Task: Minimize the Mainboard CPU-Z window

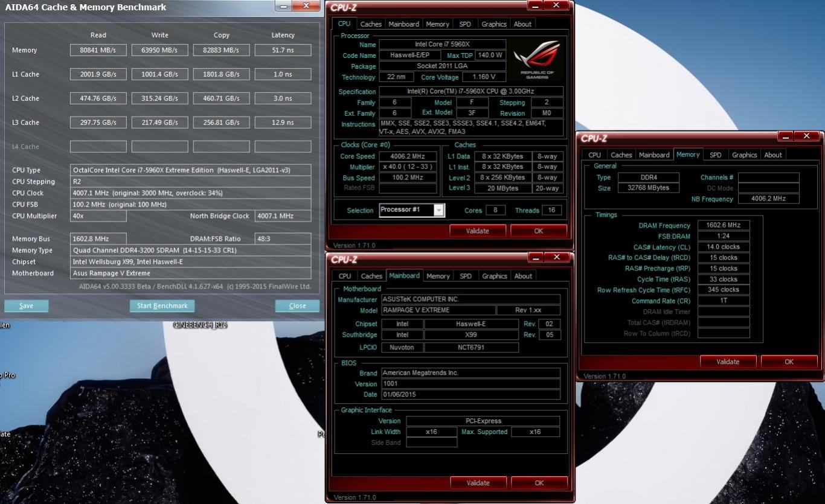Action: 535,257
